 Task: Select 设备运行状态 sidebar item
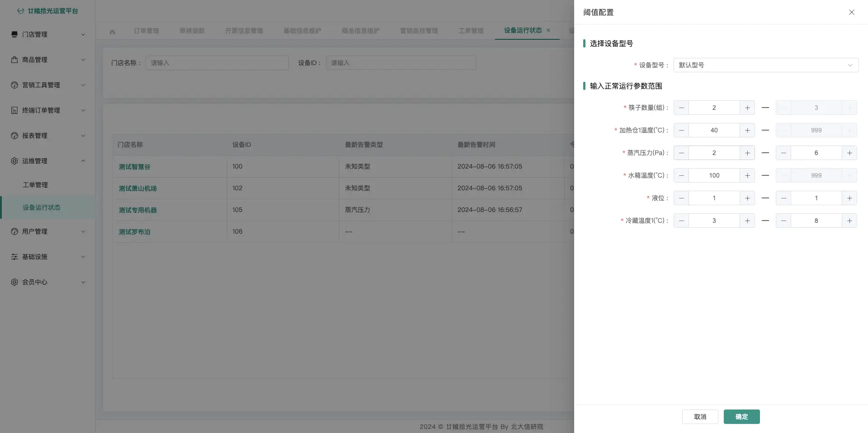(x=47, y=207)
